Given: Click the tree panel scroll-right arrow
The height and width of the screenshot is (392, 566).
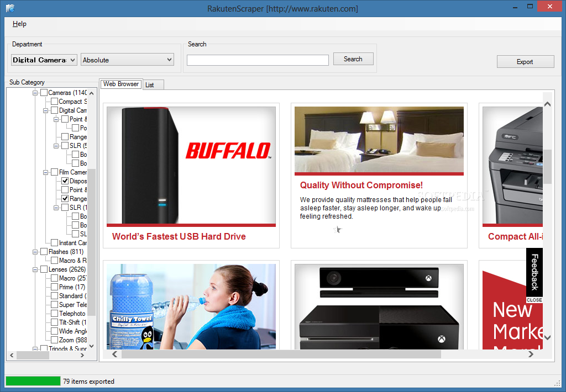Looking at the screenshot, I should pos(82,355).
